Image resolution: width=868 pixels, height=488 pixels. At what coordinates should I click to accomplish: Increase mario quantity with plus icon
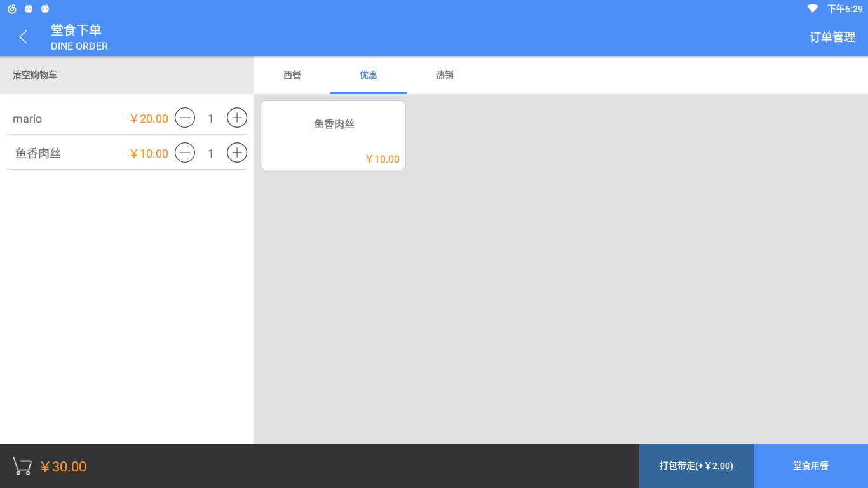[x=237, y=118]
